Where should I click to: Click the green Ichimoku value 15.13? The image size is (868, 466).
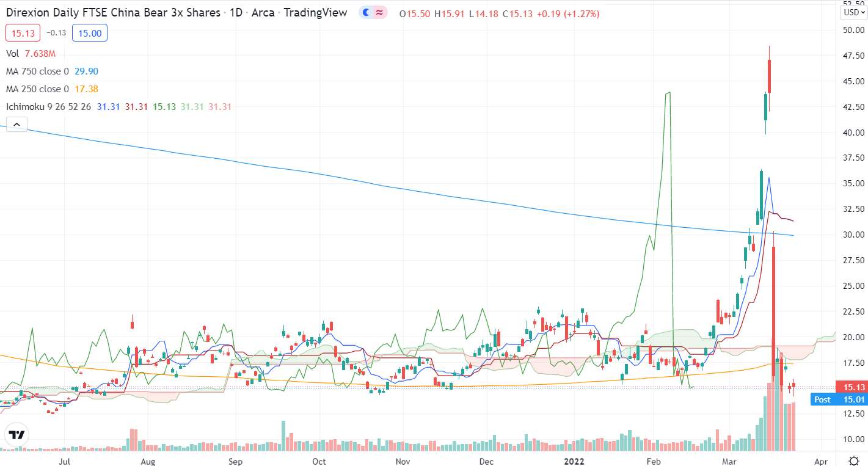164,107
